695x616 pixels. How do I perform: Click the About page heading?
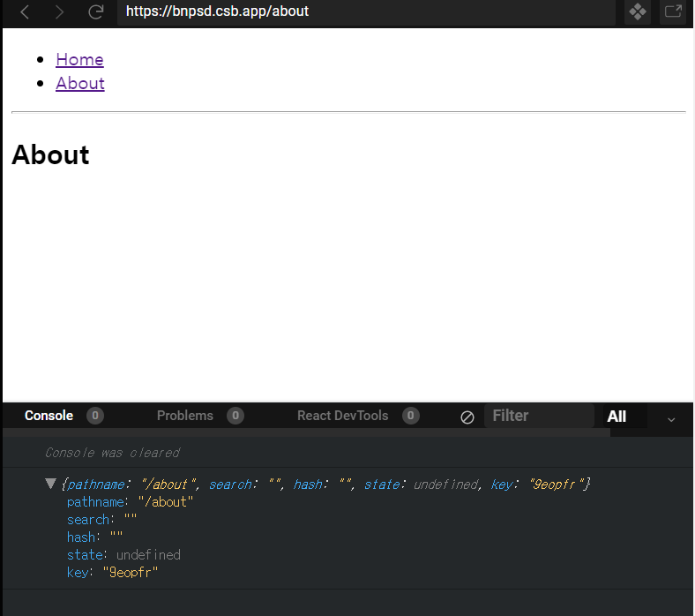click(50, 154)
